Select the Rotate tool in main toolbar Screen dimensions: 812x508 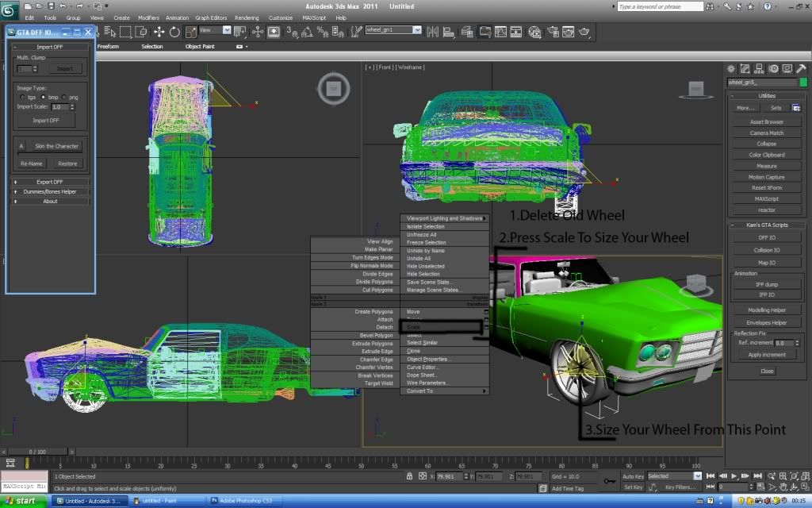point(174,32)
